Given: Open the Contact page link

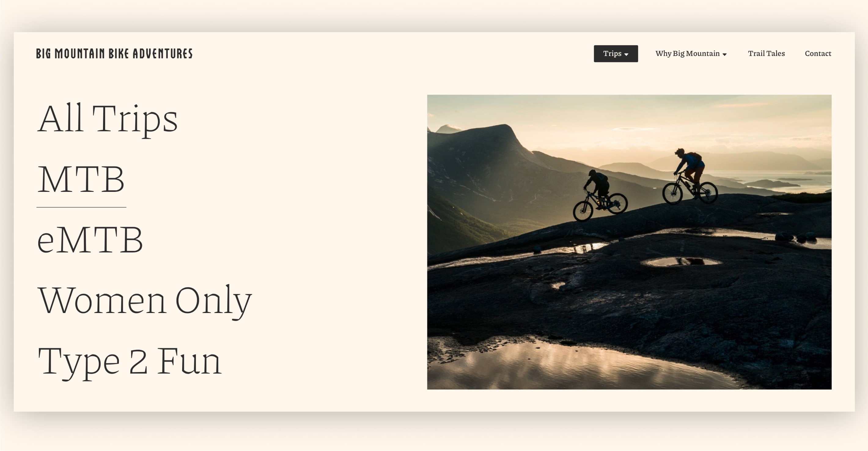Looking at the screenshot, I should point(818,54).
